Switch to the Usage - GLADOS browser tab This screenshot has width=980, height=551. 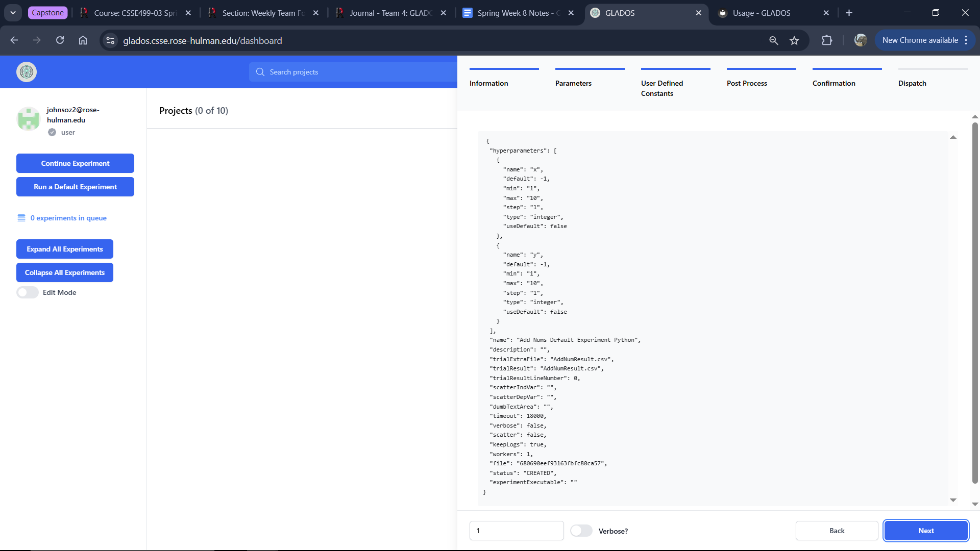[761, 13]
